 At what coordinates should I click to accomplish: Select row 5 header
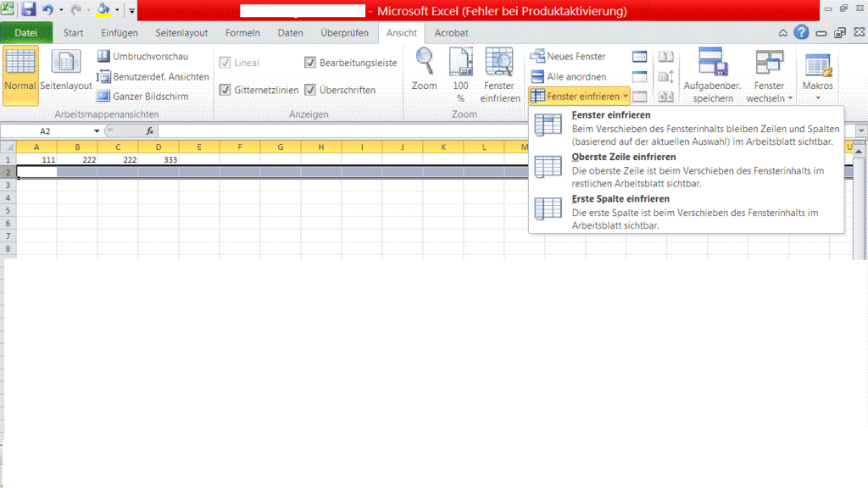8,210
